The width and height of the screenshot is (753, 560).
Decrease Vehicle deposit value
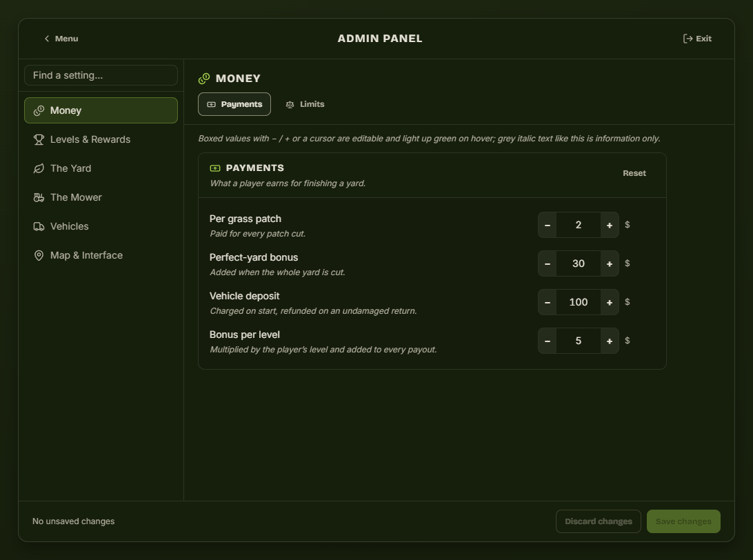coord(548,302)
